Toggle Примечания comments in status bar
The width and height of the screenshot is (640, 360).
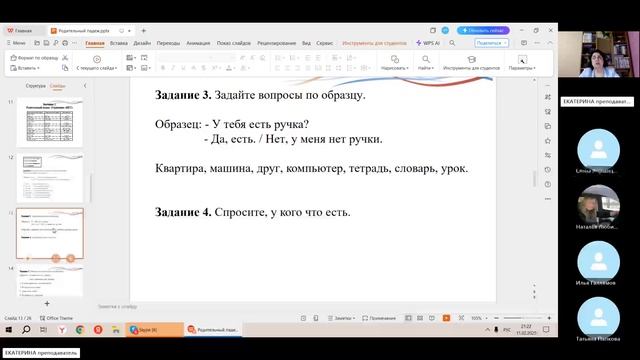click(379, 318)
